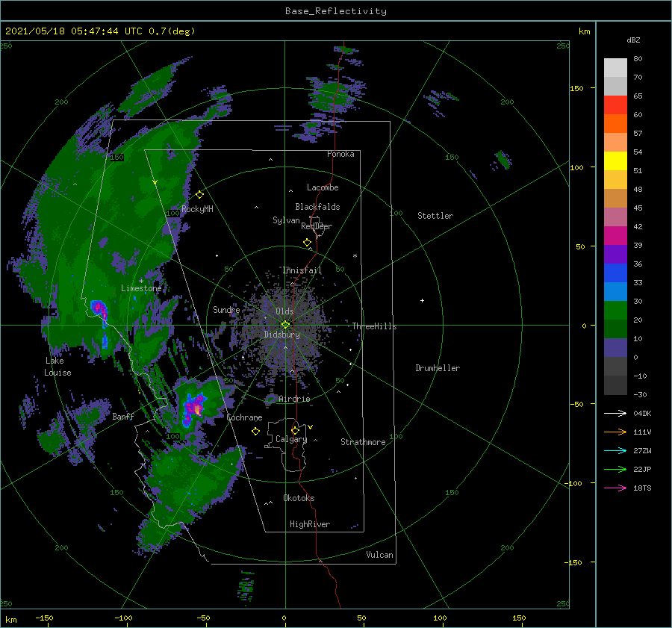Click the Base_Reflectivity title
This screenshot has height=628, width=672.
point(336,11)
